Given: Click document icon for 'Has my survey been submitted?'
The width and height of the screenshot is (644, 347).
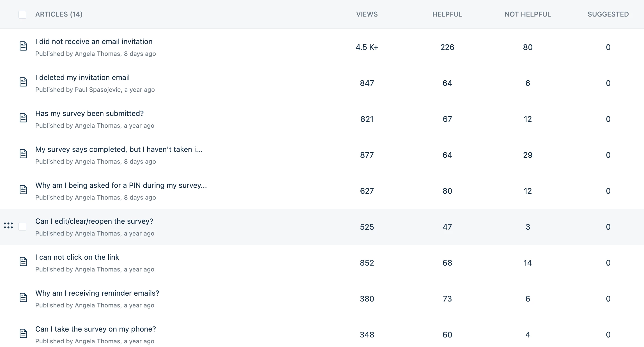Looking at the screenshot, I should coord(23,118).
